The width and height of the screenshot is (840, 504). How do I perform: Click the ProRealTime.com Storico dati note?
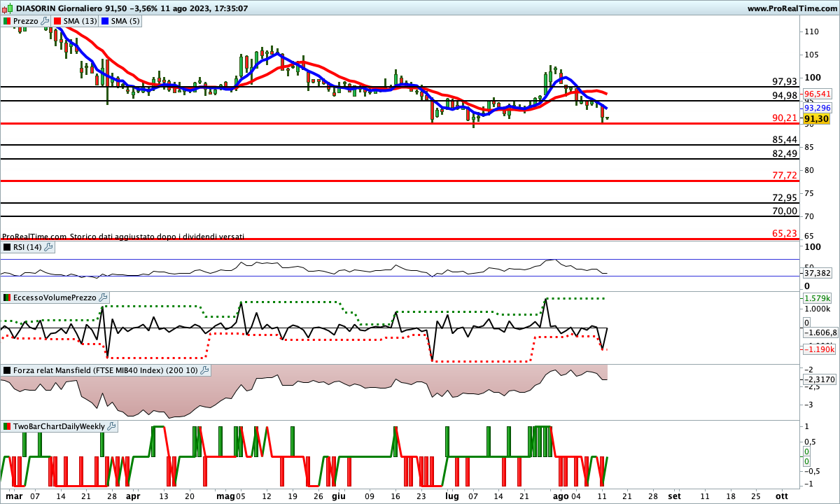123,237
